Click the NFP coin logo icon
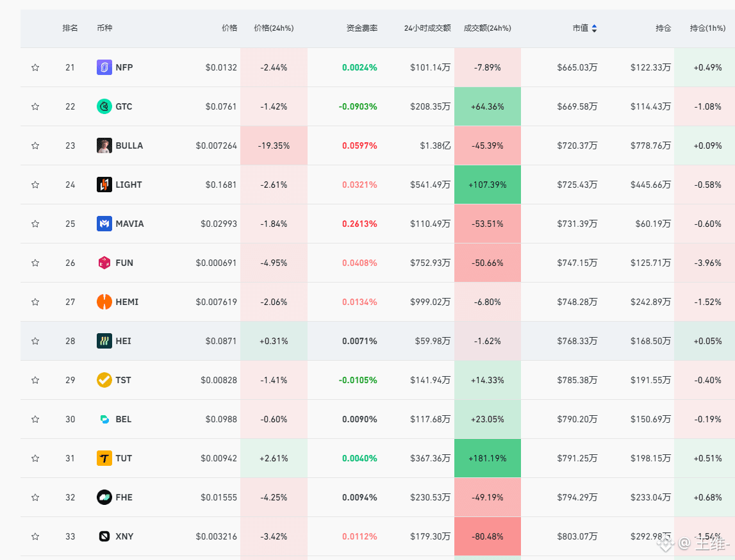Image resolution: width=735 pixels, height=560 pixels. (x=104, y=67)
